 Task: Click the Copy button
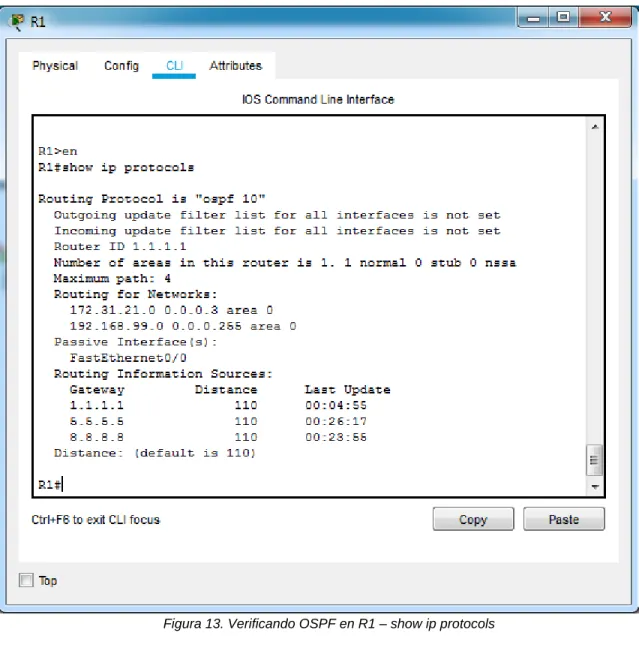tap(473, 519)
